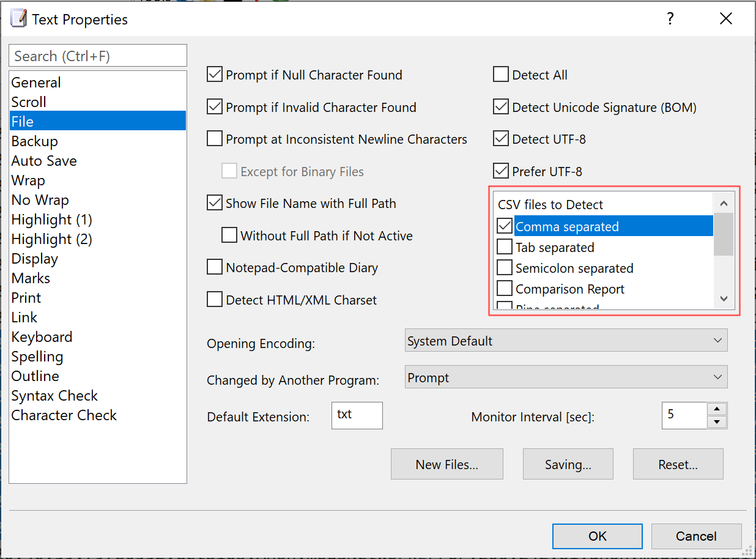Click the Monitor Interval value field

tap(684, 415)
